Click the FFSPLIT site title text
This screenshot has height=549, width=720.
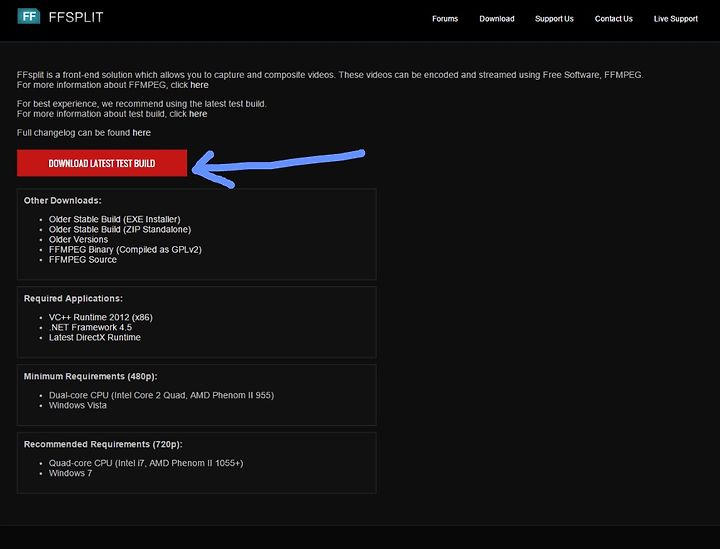(76, 17)
